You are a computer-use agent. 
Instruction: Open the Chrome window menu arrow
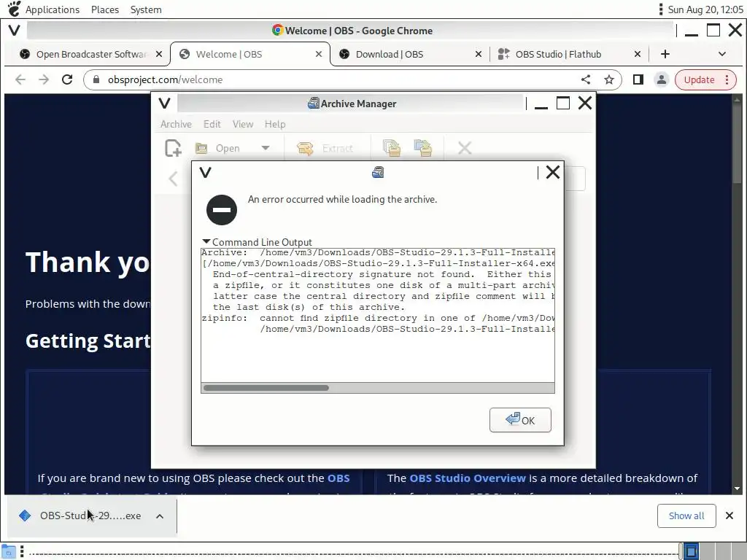pyautogui.click(x=15, y=31)
